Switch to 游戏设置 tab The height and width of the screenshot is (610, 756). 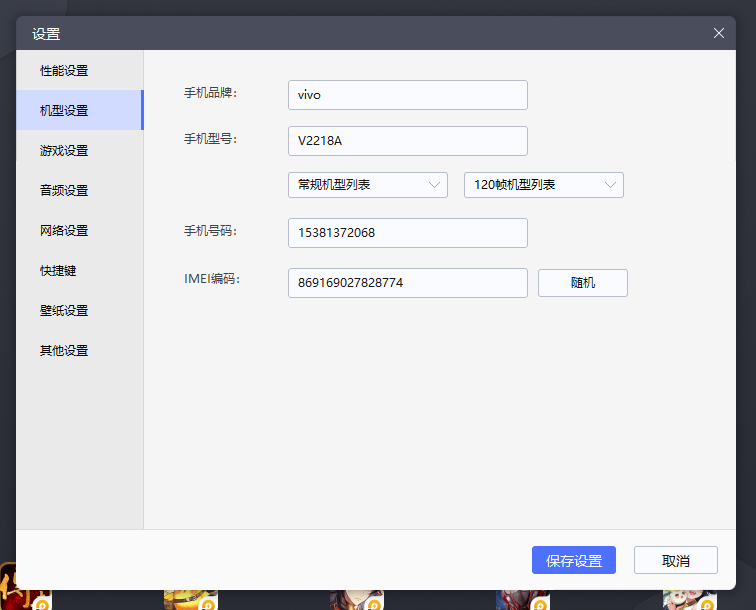(64, 151)
